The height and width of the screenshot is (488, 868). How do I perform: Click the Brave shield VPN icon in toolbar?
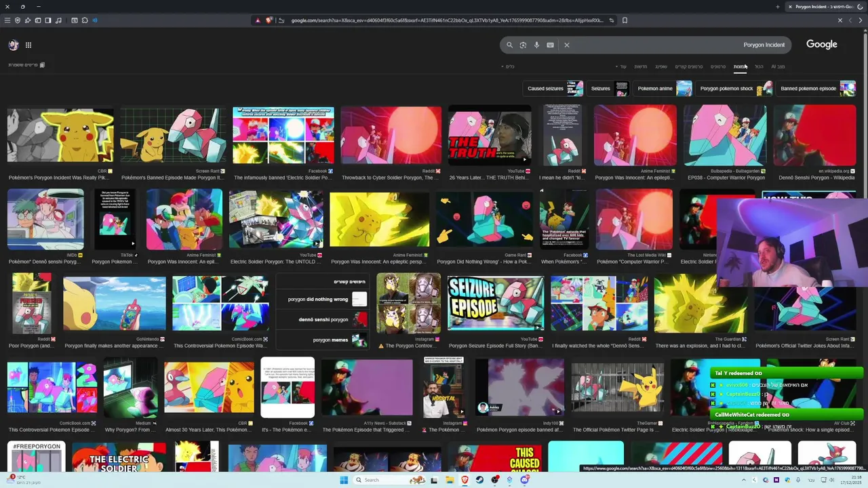(18, 20)
